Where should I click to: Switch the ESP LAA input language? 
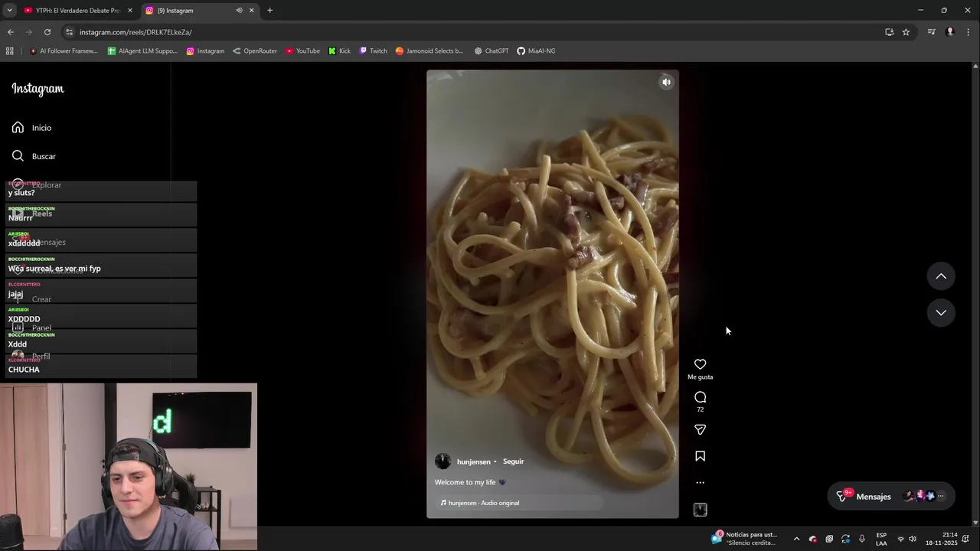[881, 539]
